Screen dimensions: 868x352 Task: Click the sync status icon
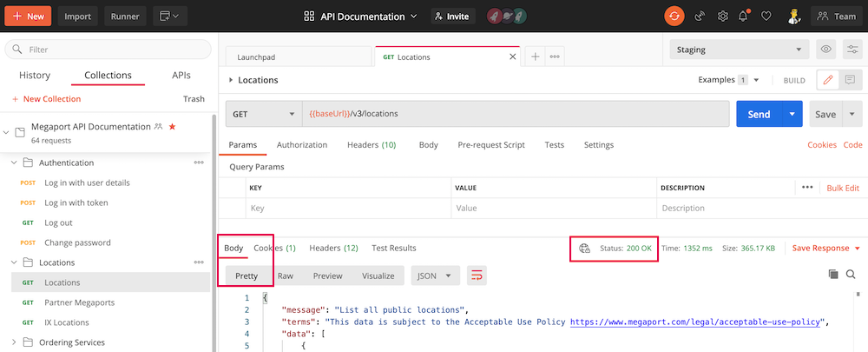click(674, 16)
